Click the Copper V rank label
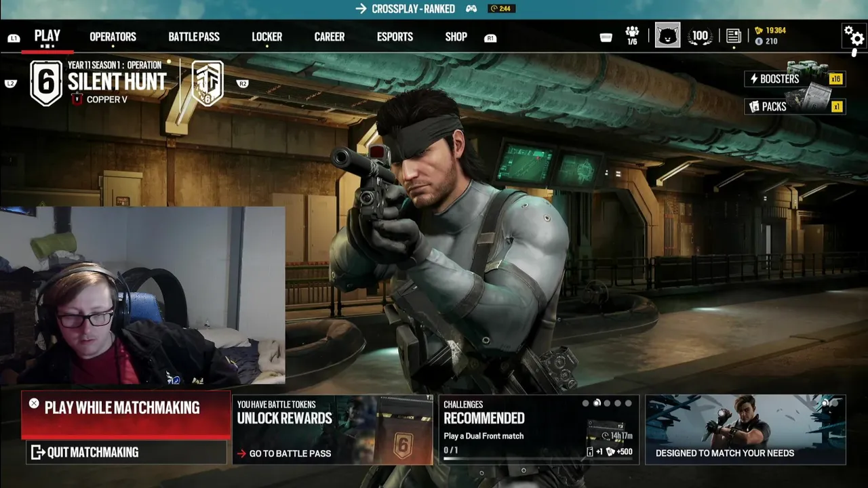 tap(107, 100)
